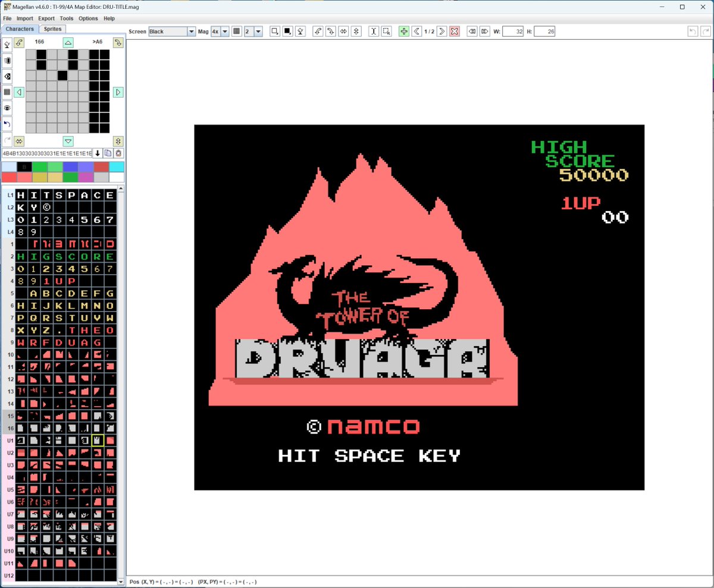Select the clone region selection tool
Screen dimensions: 714x588
tap(387, 32)
